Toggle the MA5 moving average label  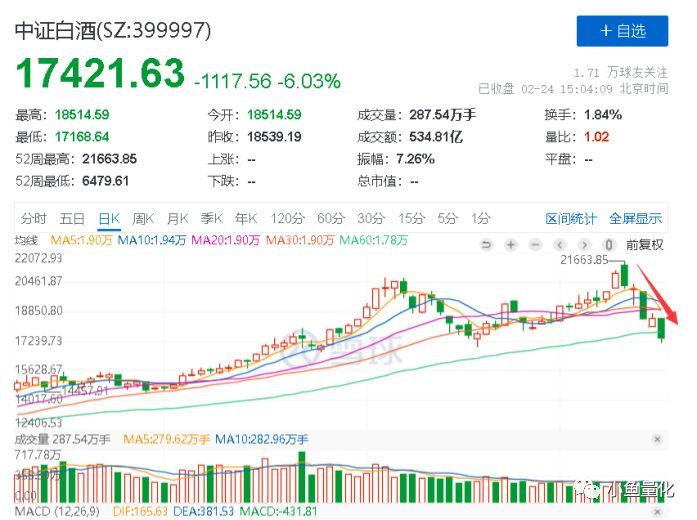coord(81,240)
